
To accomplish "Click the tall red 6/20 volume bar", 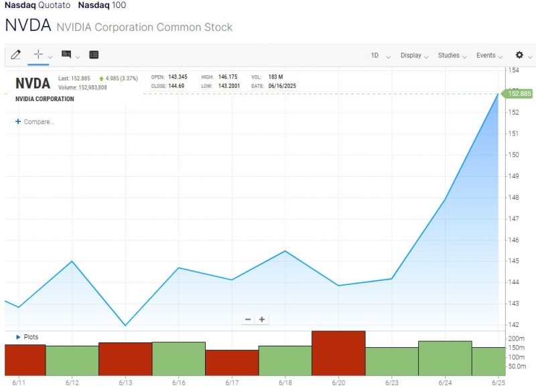I will click(x=338, y=353).
